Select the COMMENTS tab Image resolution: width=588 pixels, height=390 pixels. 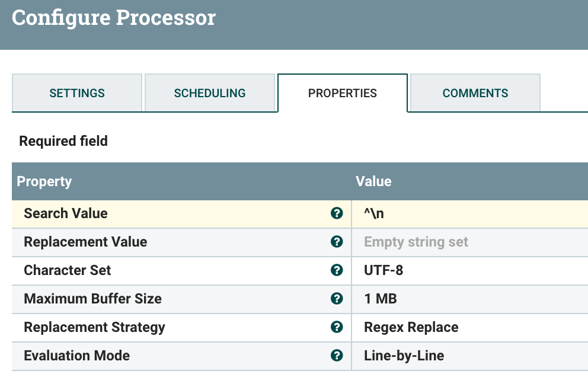(x=475, y=93)
